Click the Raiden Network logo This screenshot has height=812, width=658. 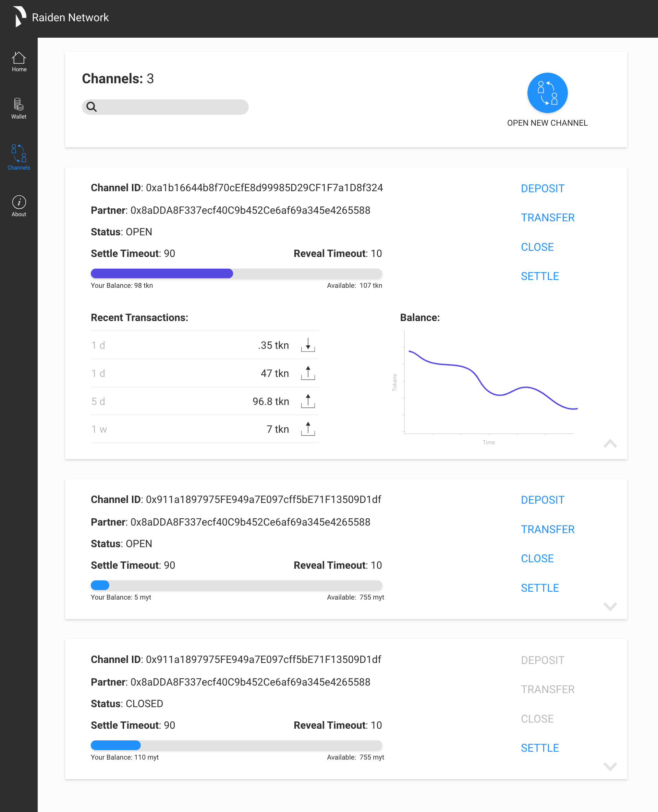19,17
